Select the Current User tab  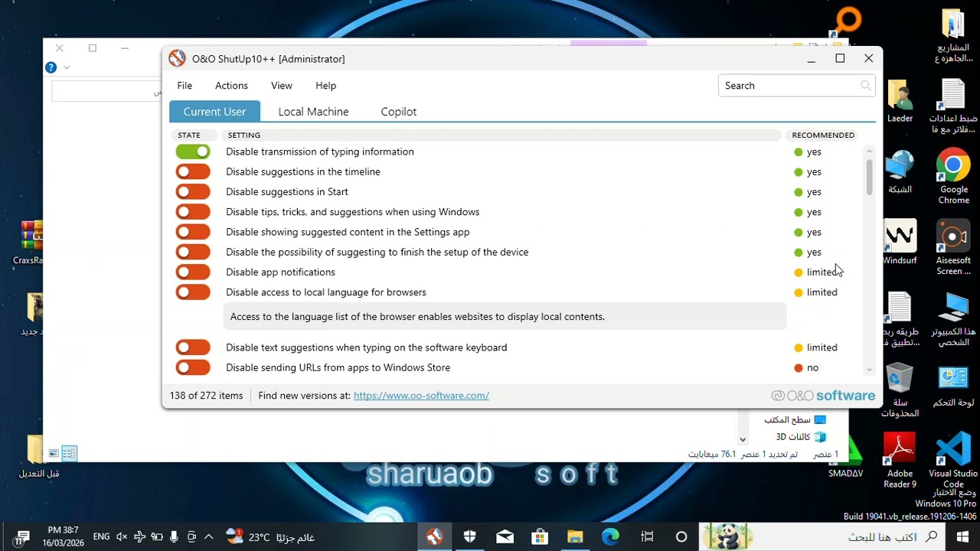point(214,112)
